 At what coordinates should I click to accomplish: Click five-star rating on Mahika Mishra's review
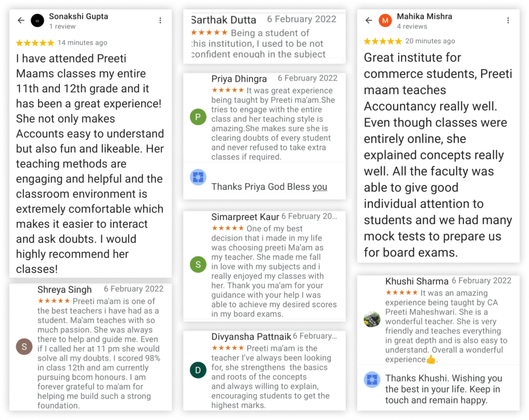coord(383,41)
